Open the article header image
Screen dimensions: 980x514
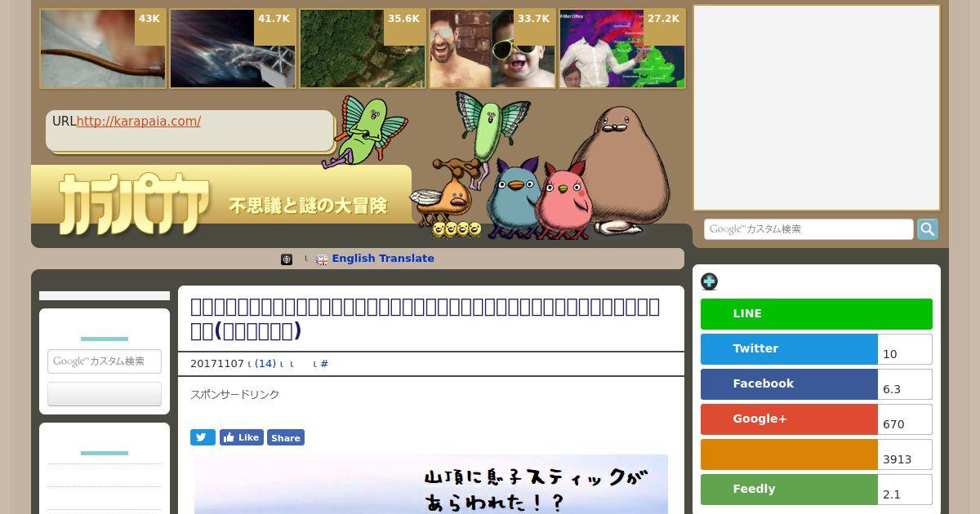431,485
